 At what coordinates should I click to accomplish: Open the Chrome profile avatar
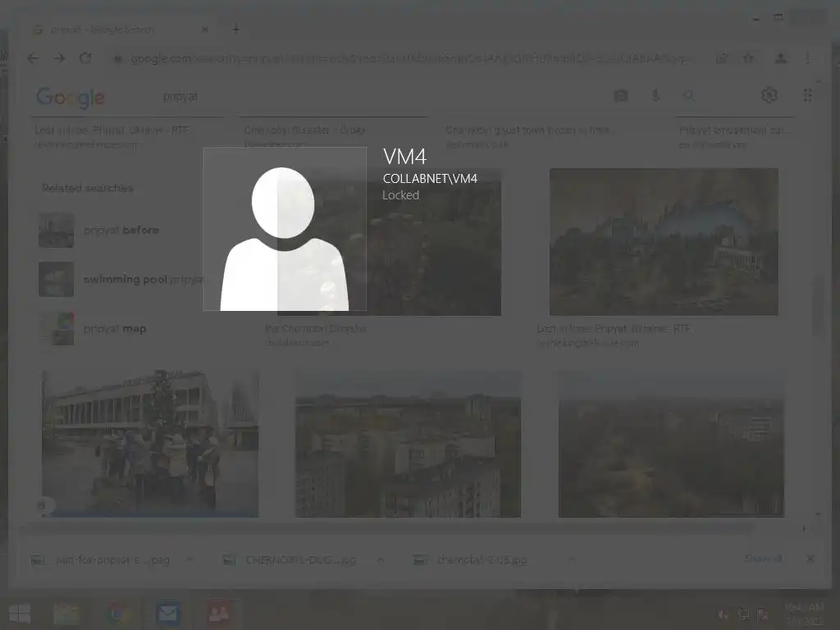[781, 58]
